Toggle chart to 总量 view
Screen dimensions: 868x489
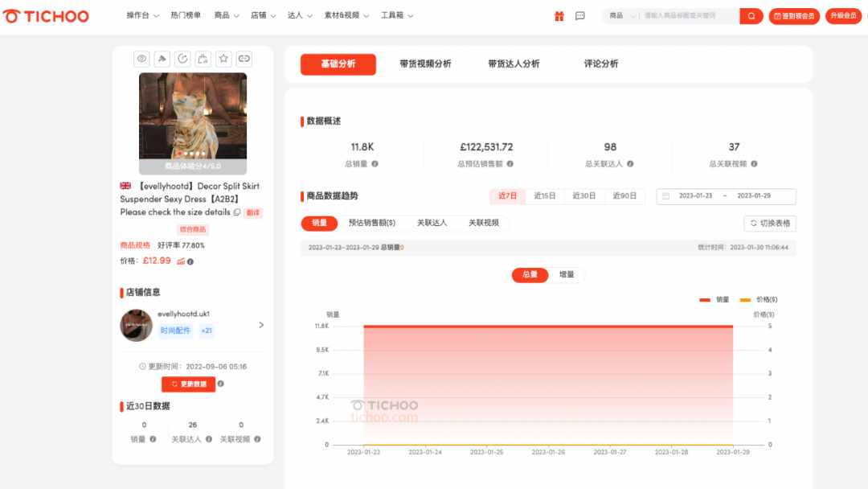click(530, 275)
